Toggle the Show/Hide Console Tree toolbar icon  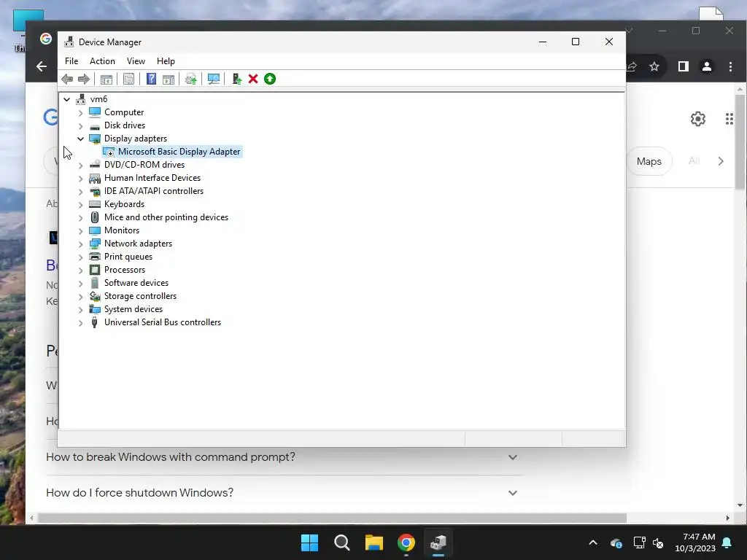[107, 79]
